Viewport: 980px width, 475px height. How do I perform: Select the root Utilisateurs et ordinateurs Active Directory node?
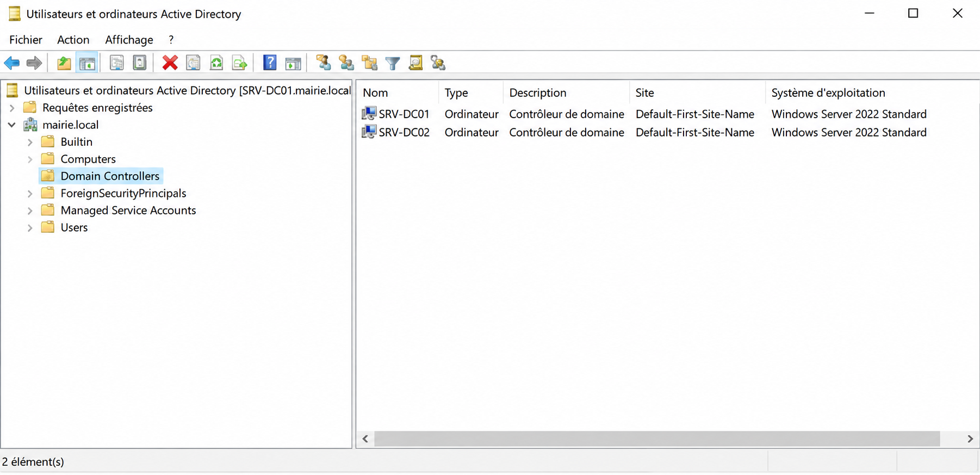point(187,90)
